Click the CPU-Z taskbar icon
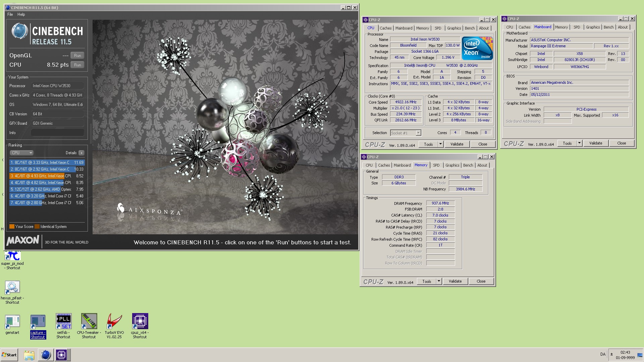This screenshot has height=362, width=644. point(62,355)
